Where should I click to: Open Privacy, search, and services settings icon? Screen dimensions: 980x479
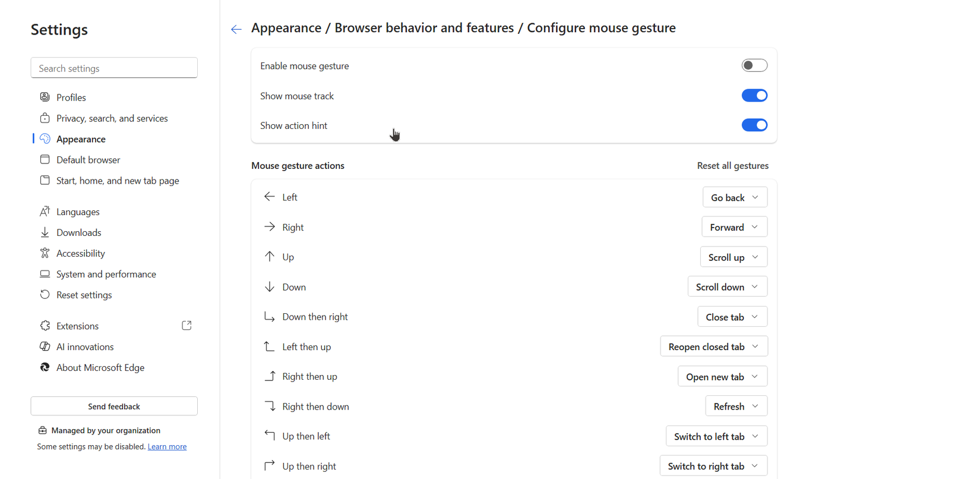coord(45,118)
